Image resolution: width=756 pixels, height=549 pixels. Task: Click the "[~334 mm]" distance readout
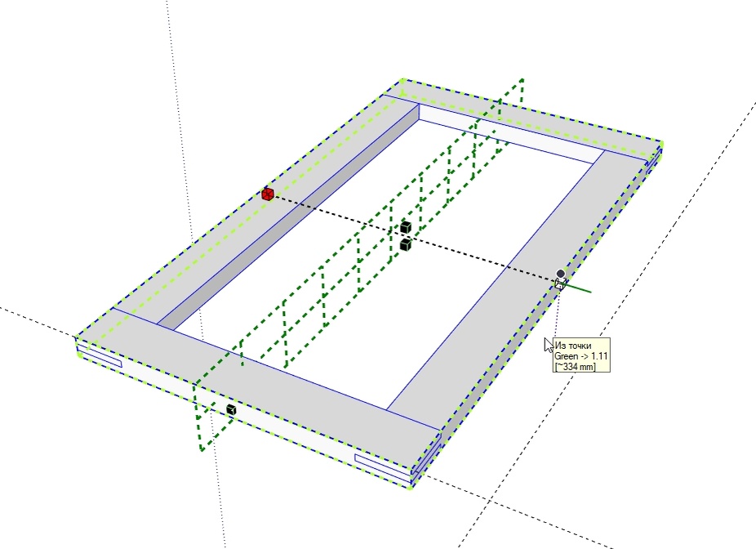[575, 367]
